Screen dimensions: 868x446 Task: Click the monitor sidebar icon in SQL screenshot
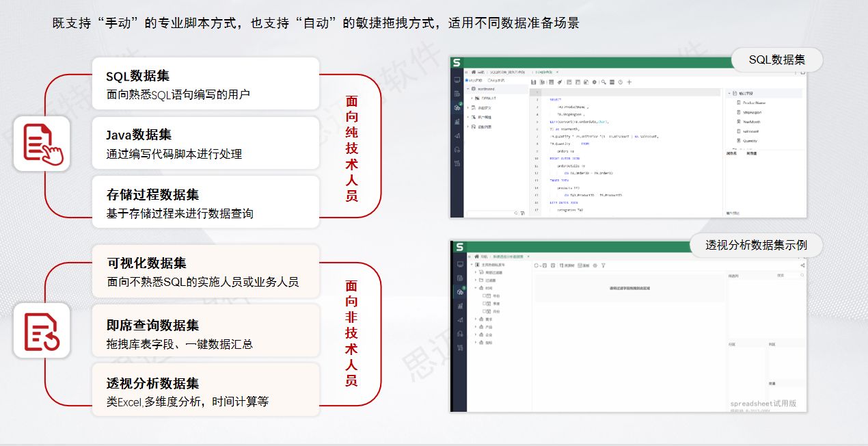coord(457,80)
